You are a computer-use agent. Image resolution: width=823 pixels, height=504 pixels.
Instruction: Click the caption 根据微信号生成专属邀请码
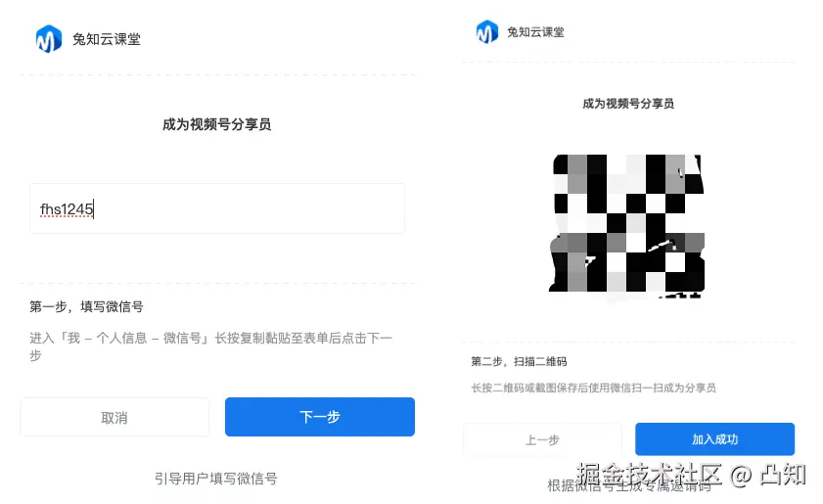[629, 486]
